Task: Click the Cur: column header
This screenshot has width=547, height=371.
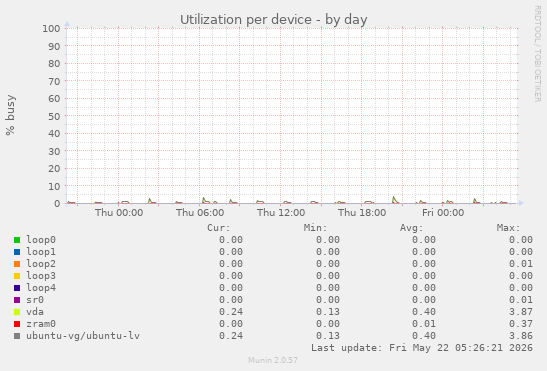Action: [219, 228]
